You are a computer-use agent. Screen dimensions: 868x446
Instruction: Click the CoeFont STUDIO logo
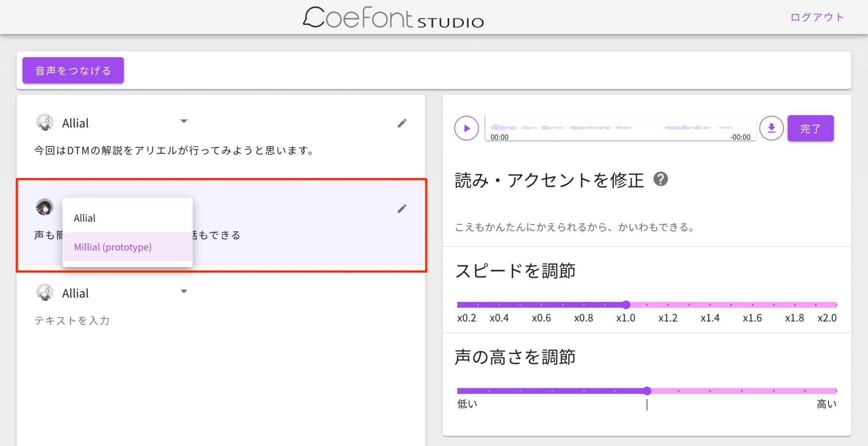[393, 19]
